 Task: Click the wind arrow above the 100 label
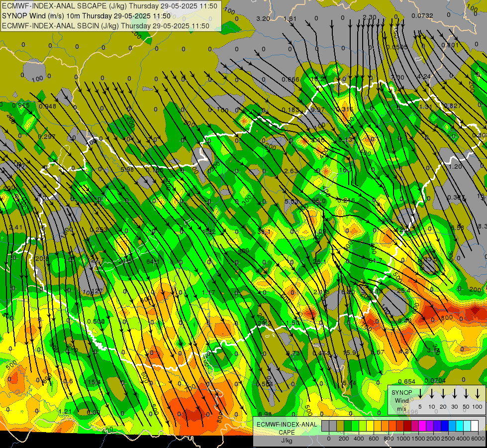point(478,393)
